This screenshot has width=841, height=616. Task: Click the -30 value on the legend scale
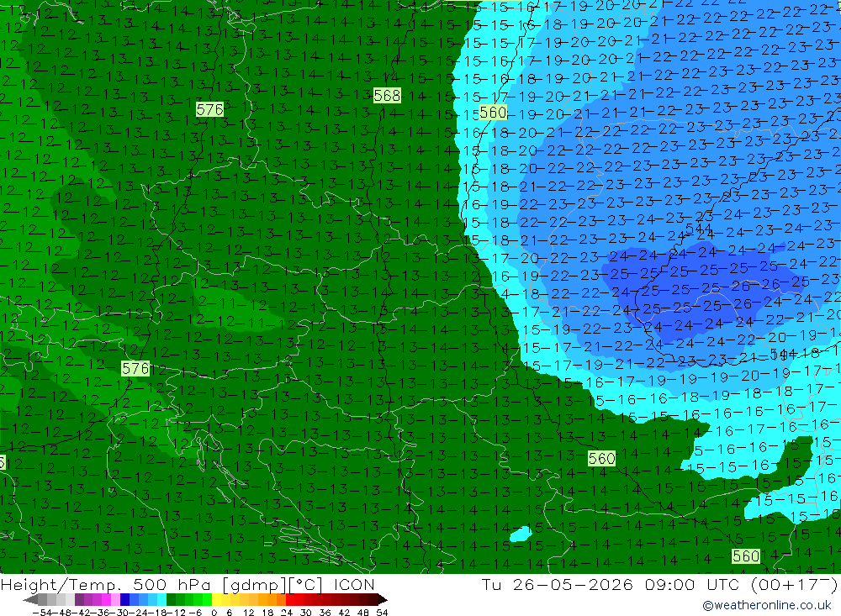coord(119,613)
